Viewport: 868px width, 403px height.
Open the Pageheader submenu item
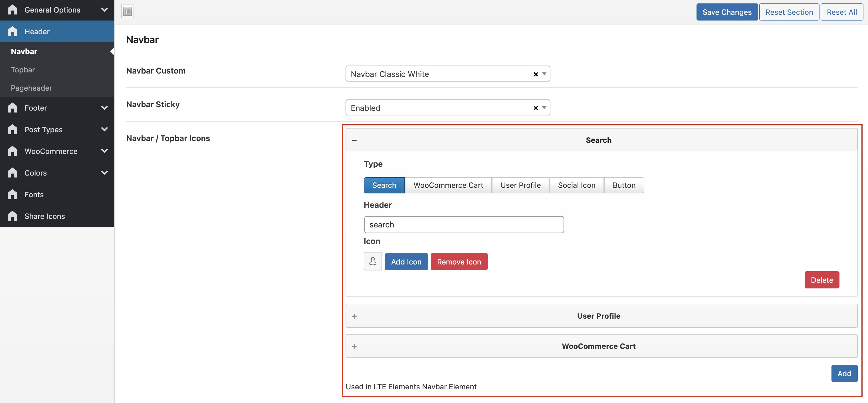click(31, 88)
